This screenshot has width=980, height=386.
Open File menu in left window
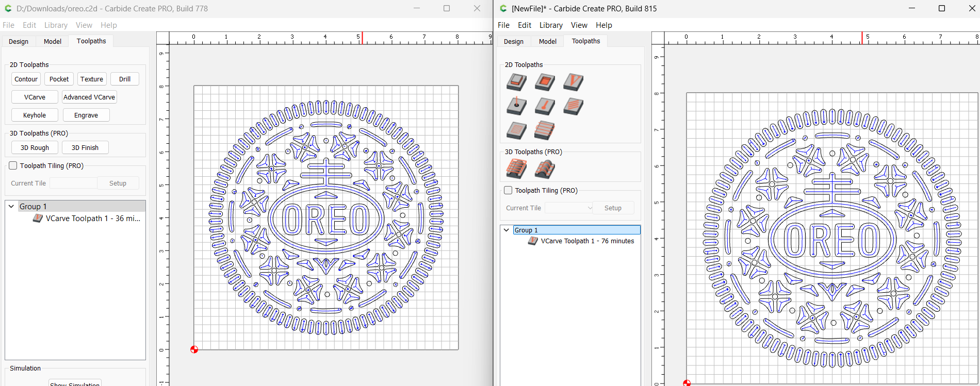click(8, 25)
